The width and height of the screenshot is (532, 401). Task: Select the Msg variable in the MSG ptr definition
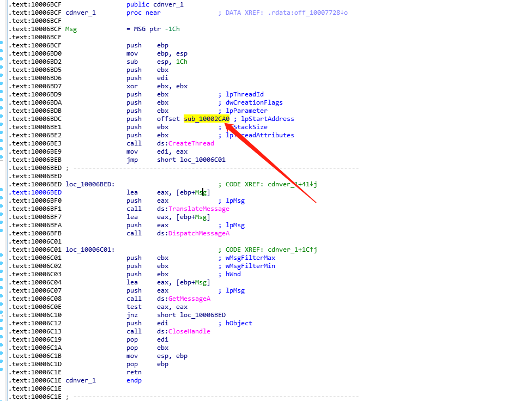click(x=71, y=29)
